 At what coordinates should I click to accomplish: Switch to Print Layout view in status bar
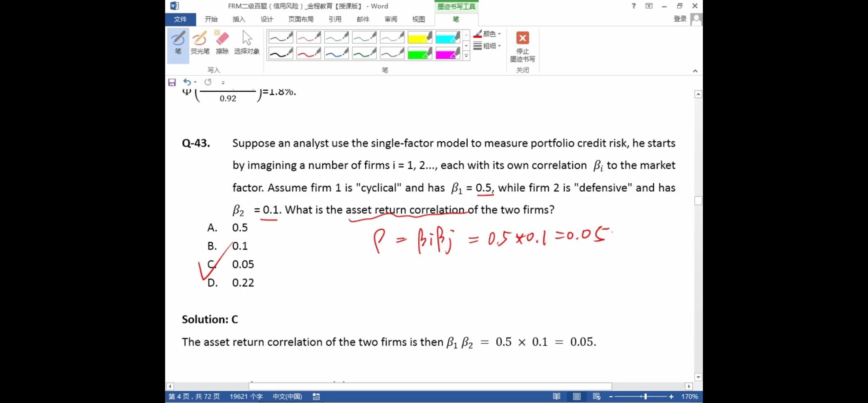pos(576,396)
